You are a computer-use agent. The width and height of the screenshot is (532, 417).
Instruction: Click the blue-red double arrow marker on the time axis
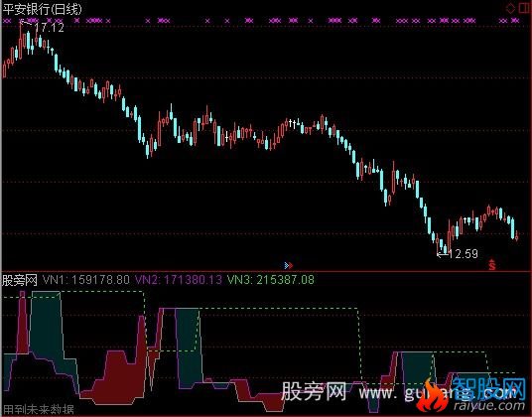289,265
